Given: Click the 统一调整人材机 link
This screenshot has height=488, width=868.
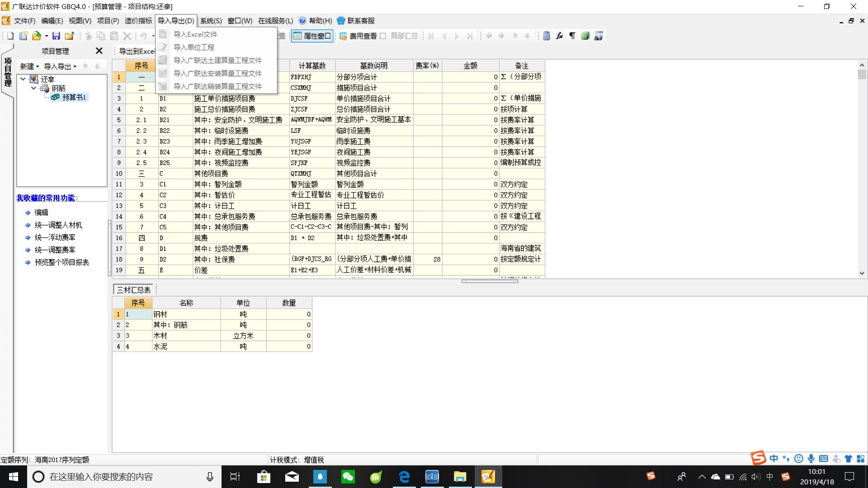Looking at the screenshot, I should (58, 225).
